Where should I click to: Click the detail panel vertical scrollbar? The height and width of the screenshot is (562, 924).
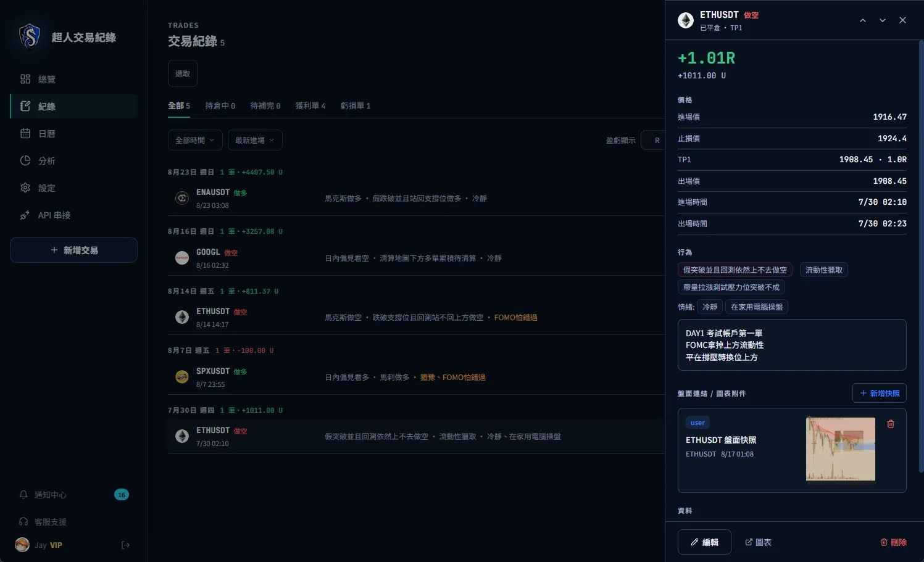pyautogui.click(x=921, y=256)
